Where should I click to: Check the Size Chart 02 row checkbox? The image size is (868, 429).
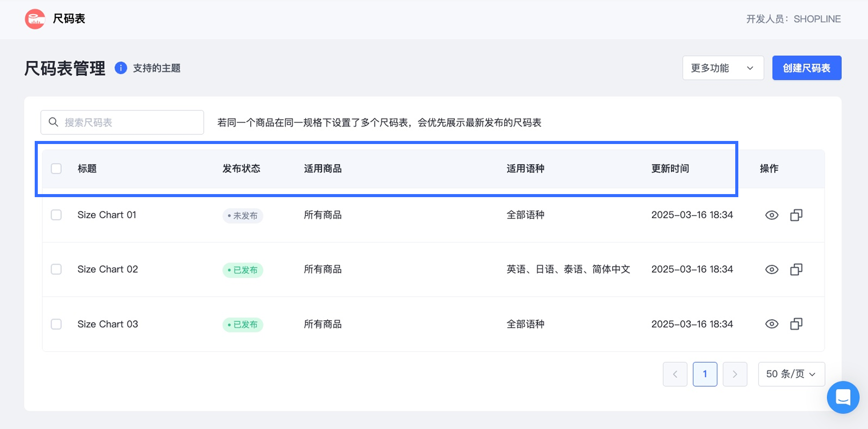coord(56,269)
